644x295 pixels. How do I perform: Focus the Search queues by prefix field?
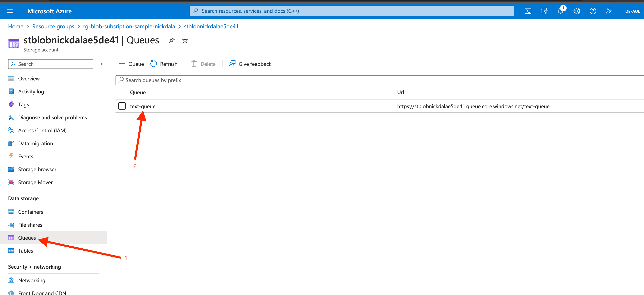[x=380, y=80]
